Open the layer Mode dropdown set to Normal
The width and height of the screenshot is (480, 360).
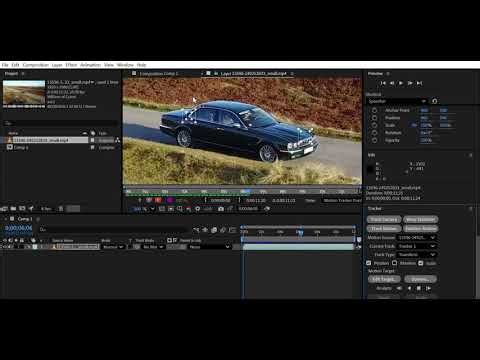(x=114, y=247)
